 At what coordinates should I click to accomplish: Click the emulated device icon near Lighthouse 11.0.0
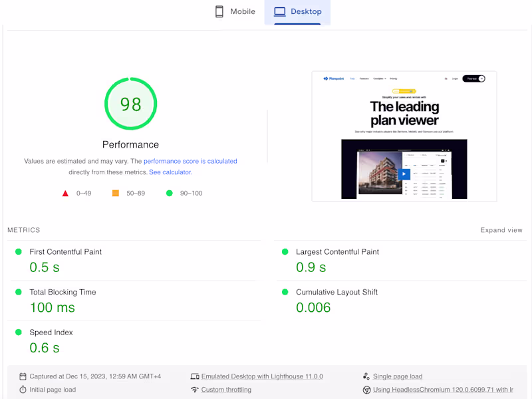pyautogui.click(x=196, y=376)
